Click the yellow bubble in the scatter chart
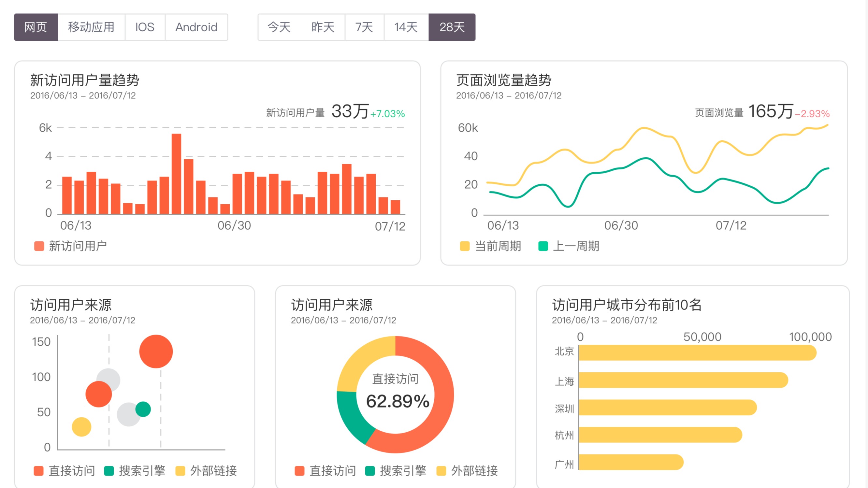 [81, 427]
